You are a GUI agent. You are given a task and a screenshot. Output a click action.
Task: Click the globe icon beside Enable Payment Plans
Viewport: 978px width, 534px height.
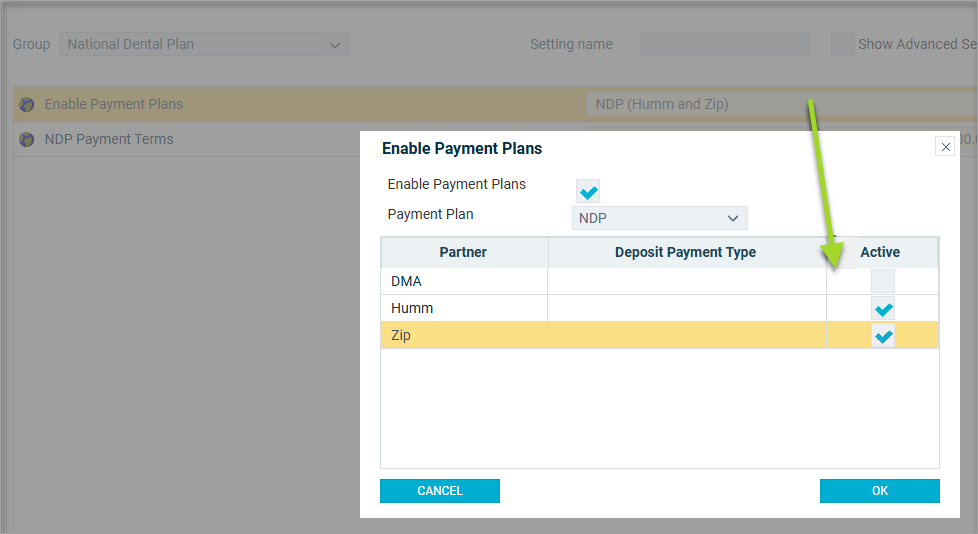(x=27, y=104)
